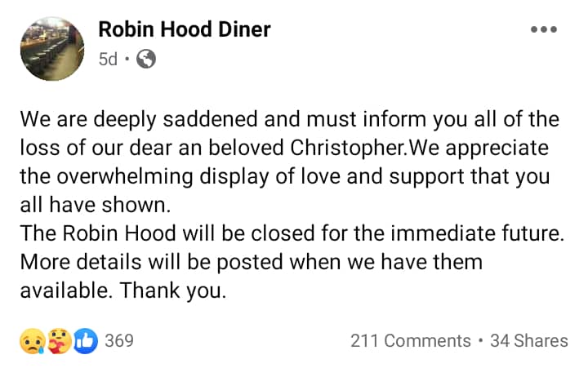This screenshot has height=368, width=588.
Task: Click the line 'The Robin Hood will be closed'
Action: pos(292,233)
